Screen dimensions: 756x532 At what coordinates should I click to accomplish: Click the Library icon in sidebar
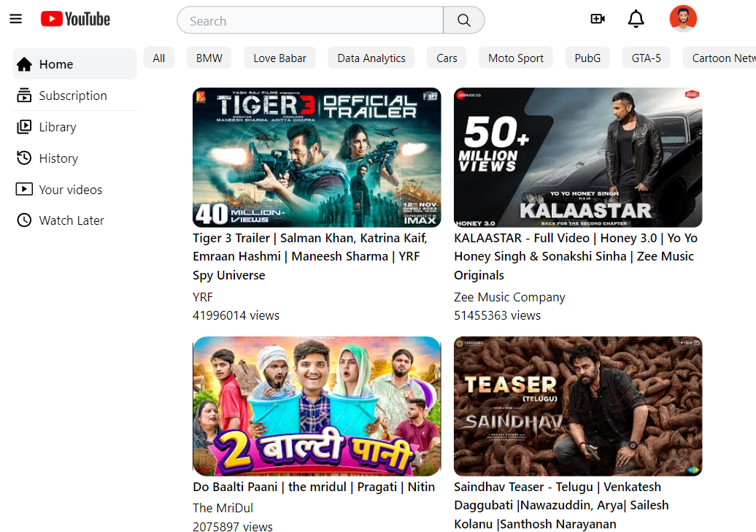[x=24, y=127]
